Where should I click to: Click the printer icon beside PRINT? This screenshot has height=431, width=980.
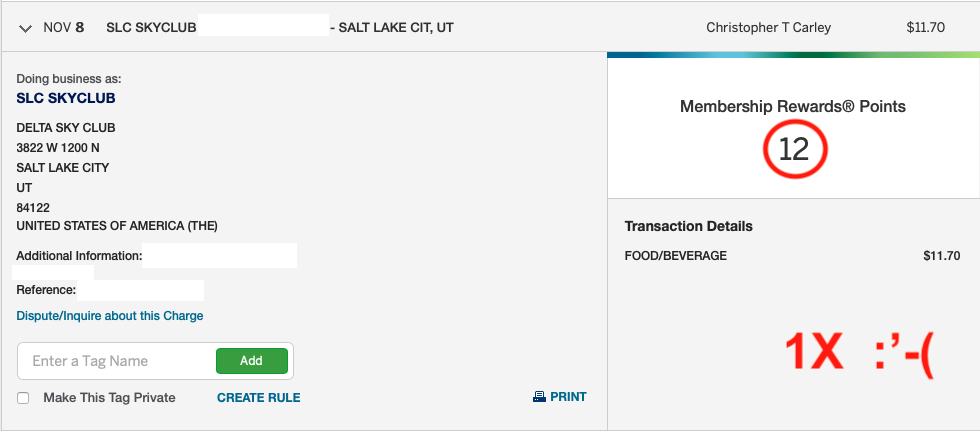click(x=539, y=397)
